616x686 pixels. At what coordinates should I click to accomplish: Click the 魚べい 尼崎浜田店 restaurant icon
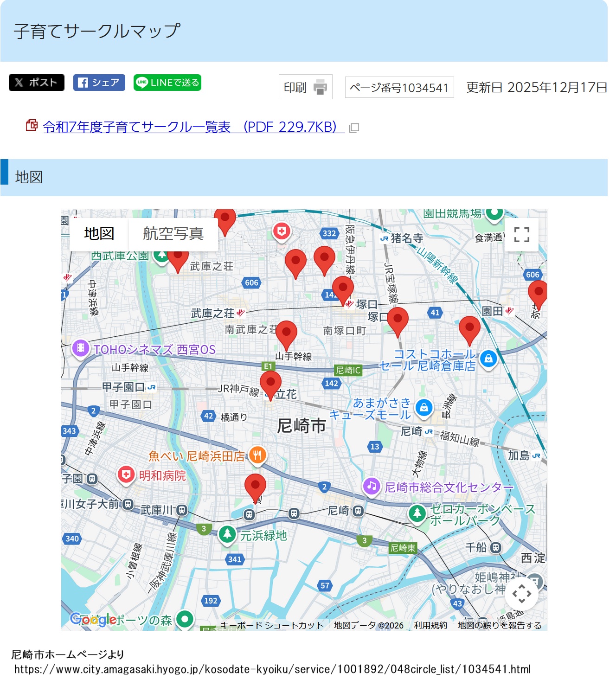coord(257,455)
